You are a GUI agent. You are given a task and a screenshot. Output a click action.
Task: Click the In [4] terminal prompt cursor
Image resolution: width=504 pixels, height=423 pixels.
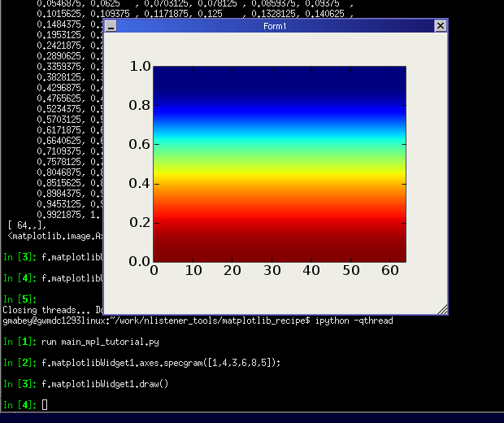point(45,404)
